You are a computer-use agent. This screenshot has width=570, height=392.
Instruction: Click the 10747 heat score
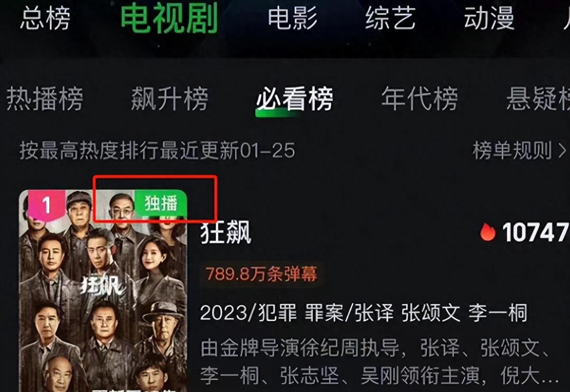tap(536, 232)
